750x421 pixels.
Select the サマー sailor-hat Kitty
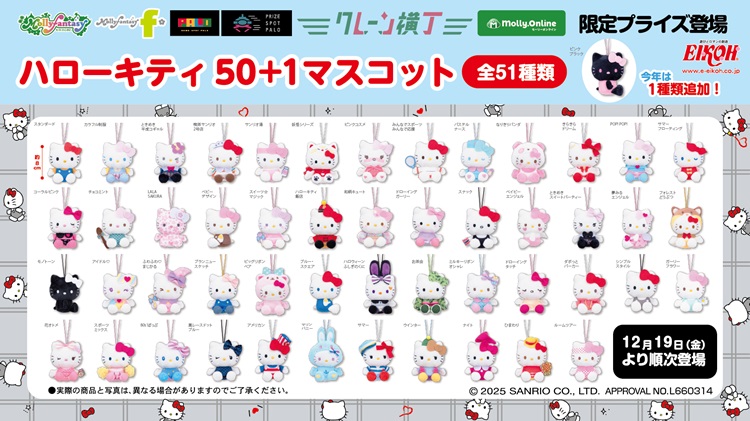(x=376, y=359)
